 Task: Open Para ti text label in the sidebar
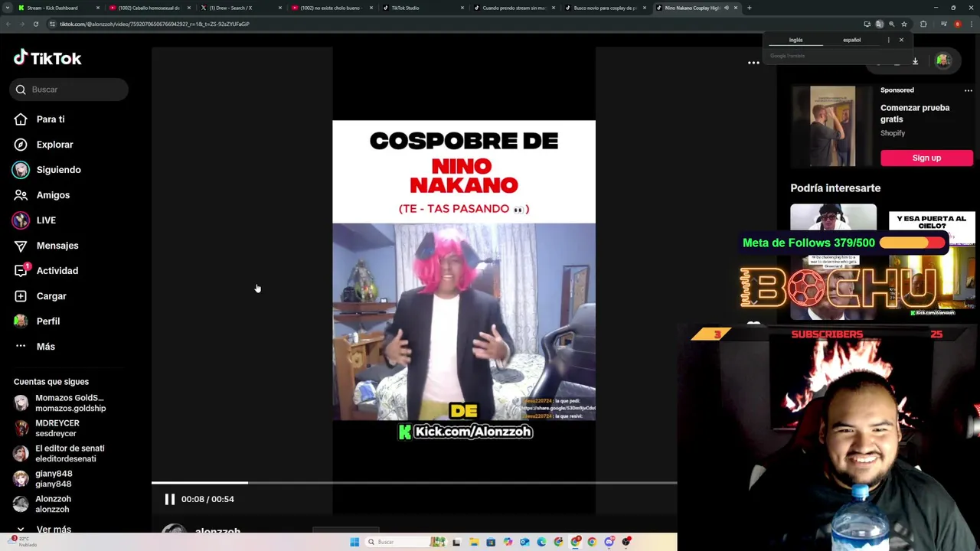[x=51, y=119]
